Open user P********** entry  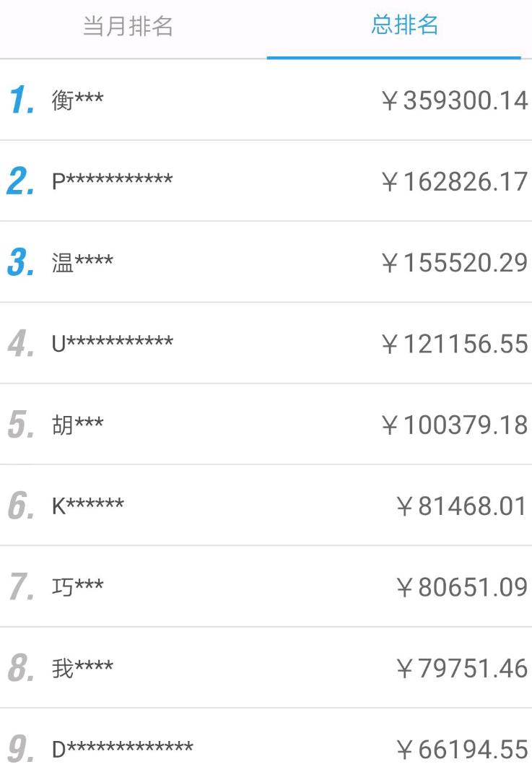[112, 181]
